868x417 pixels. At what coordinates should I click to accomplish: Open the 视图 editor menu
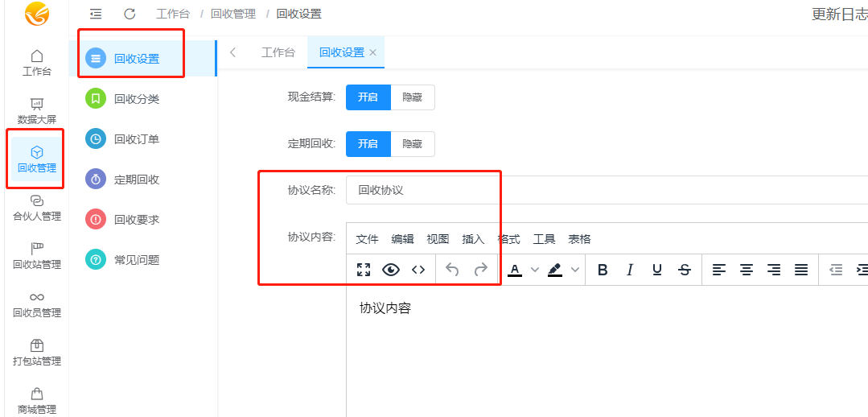coord(438,239)
